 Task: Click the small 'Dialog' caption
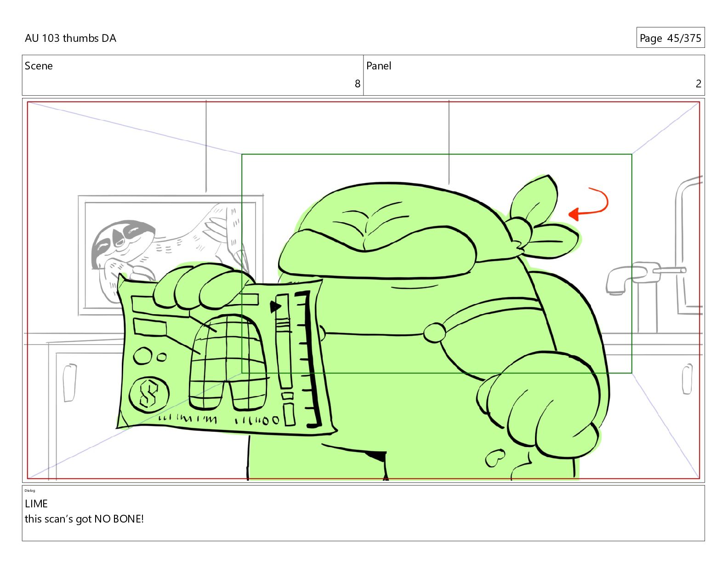pos(30,491)
